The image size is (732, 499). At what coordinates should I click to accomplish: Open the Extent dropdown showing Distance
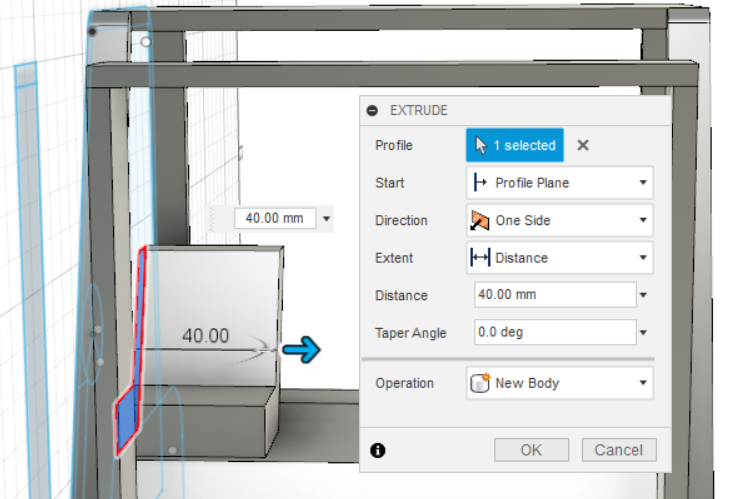pyautogui.click(x=559, y=258)
